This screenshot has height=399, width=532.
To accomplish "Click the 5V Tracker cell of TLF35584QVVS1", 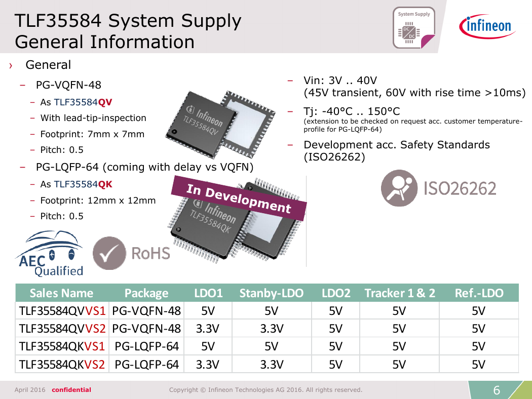I will coord(399,311).
